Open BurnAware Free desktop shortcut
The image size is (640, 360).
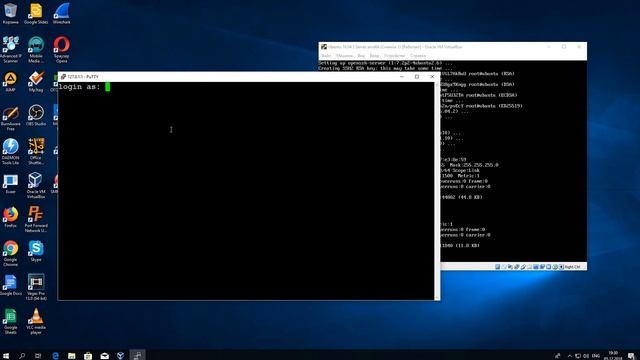[x=11, y=118]
